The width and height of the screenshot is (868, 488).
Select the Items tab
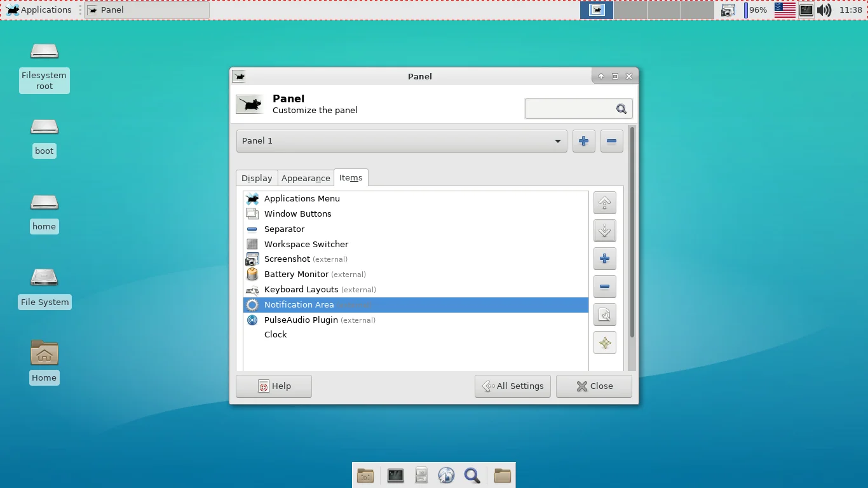pyautogui.click(x=351, y=178)
